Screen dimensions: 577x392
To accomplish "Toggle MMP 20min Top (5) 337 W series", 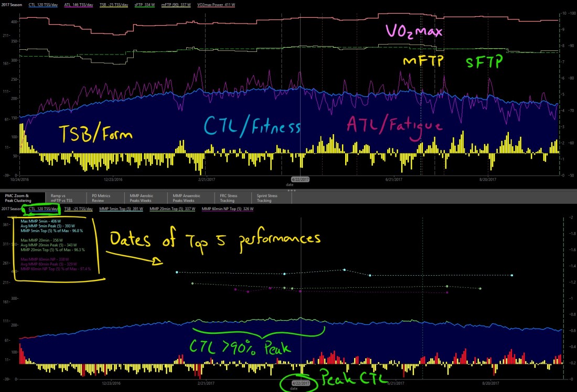I will pos(174,208).
